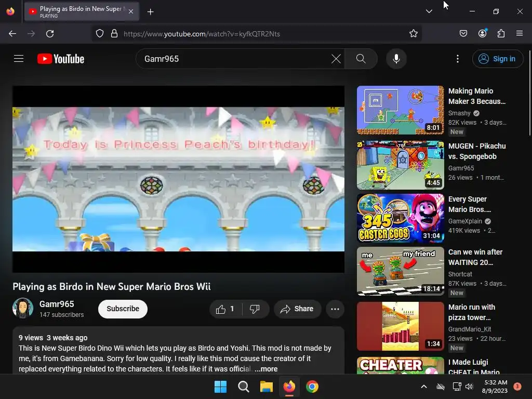Viewport: 532px width, 399px height.
Task: Open tracking protection shield icon
Action: click(x=99, y=34)
